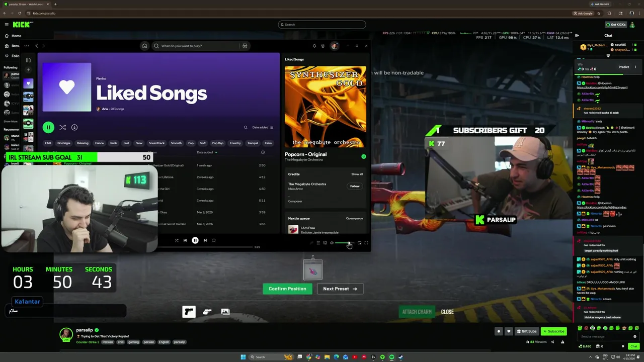Click the Your Library icon in Spotify
Viewport: 644px width, 362px height.
point(28,60)
